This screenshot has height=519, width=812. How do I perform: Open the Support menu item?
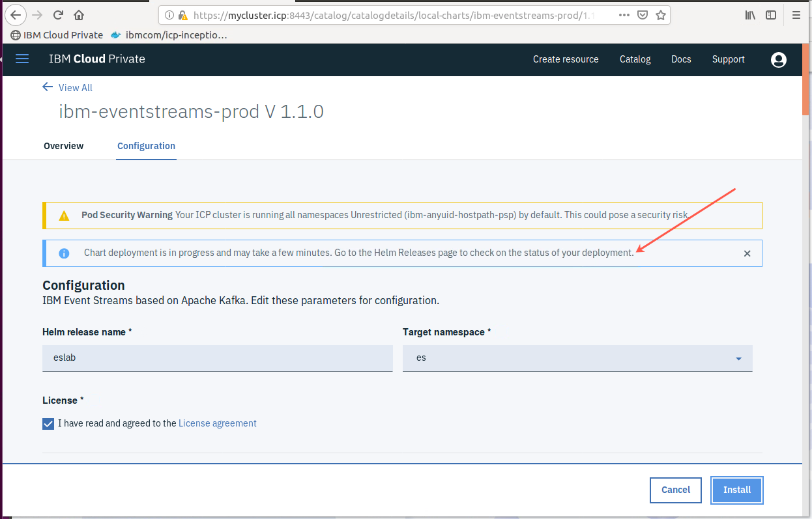click(x=728, y=59)
